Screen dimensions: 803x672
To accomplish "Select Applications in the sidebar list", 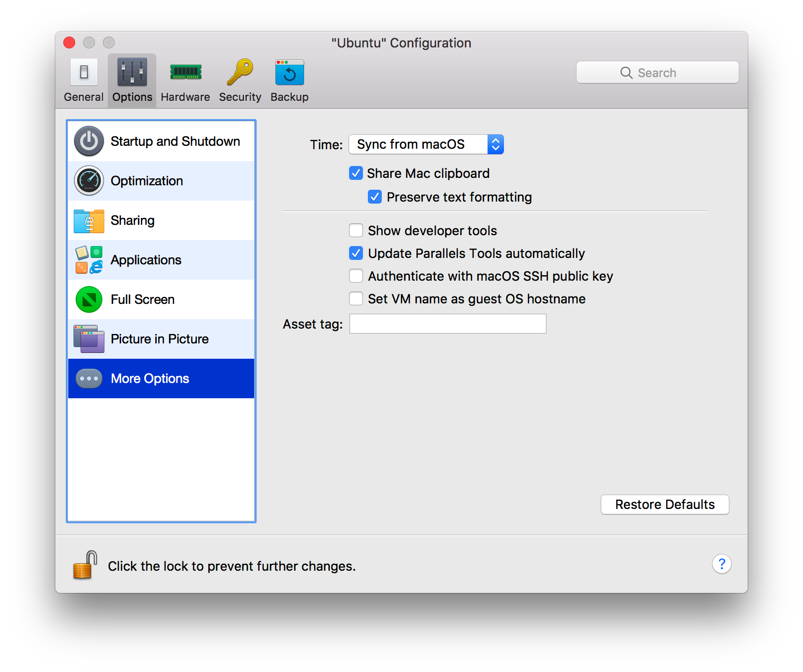I will [161, 260].
